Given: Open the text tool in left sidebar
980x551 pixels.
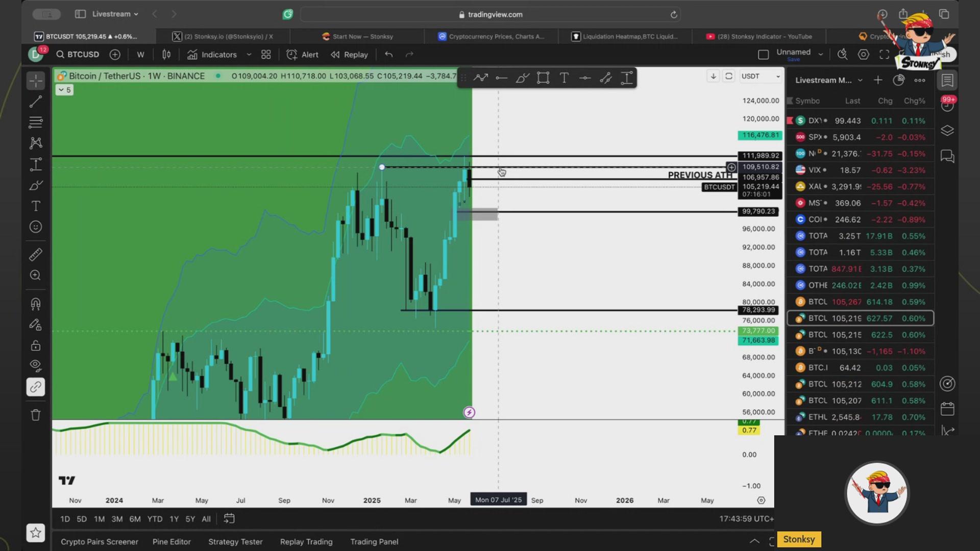Looking at the screenshot, I should point(35,206).
